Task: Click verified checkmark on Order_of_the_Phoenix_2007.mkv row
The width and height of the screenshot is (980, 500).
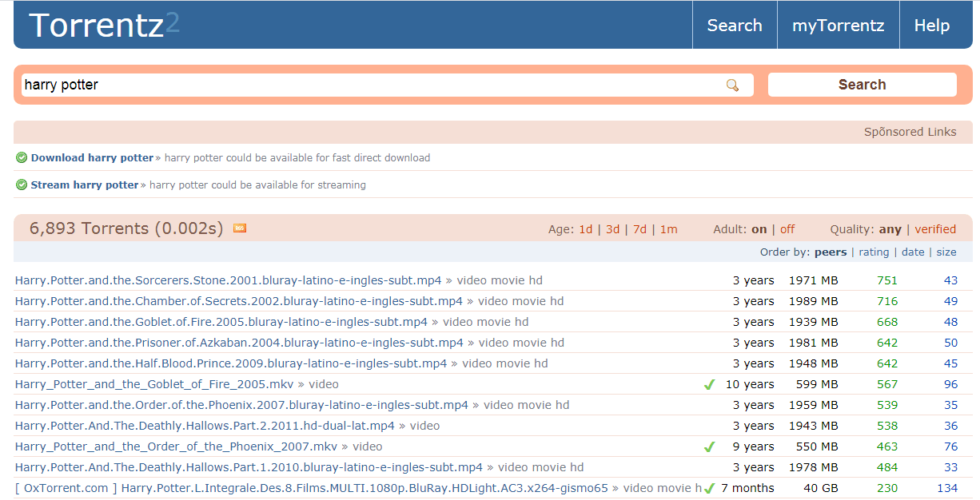Action: pyautogui.click(x=708, y=447)
